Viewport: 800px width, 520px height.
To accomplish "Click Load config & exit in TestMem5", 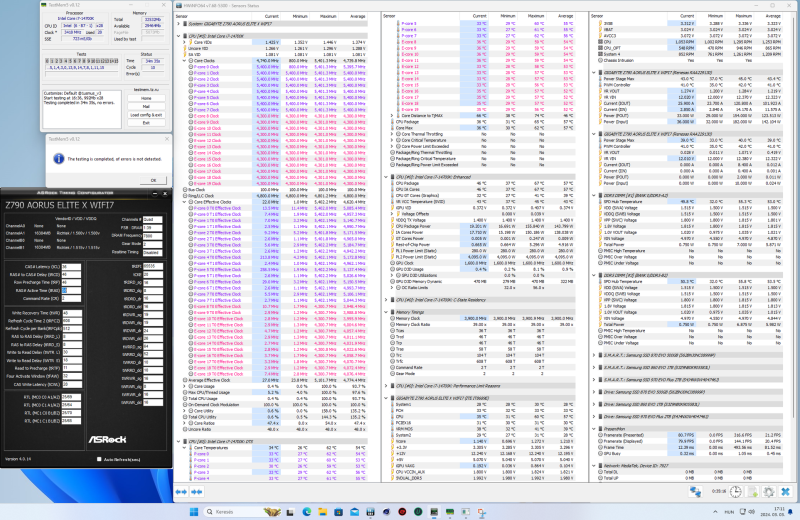I will (x=146, y=115).
